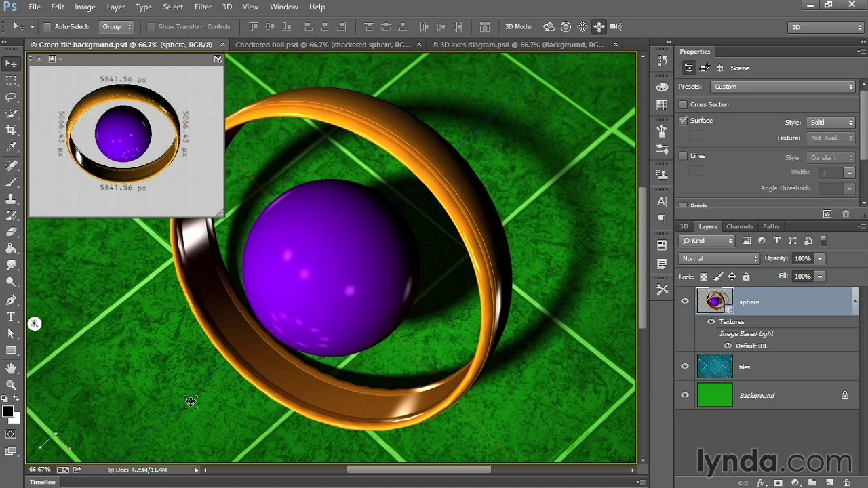This screenshot has width=868, height=488.
Task: Toggle Default IBL visibility
Action: pos(728,346)
